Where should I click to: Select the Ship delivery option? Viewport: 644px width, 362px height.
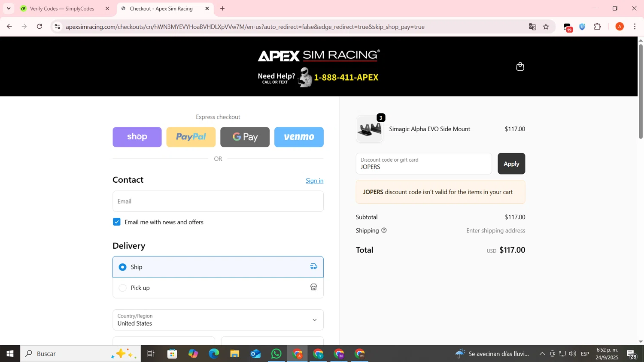(218, 267)
